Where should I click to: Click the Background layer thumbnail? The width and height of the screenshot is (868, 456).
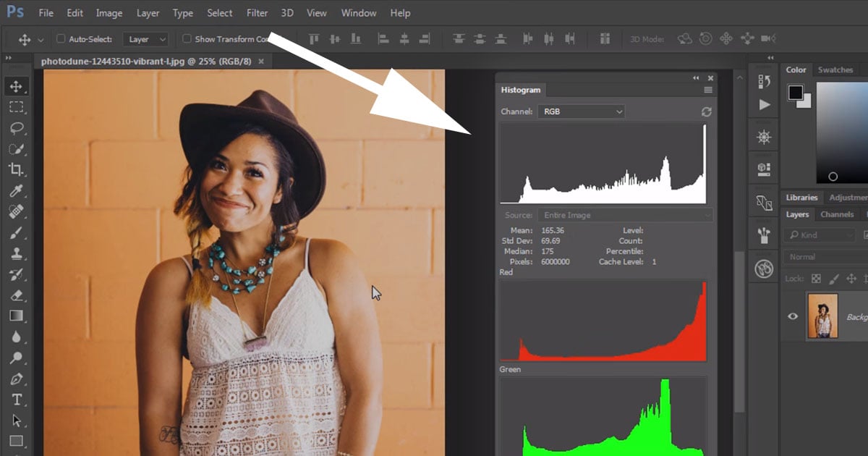pyautogui.click(x=822, y=316)
